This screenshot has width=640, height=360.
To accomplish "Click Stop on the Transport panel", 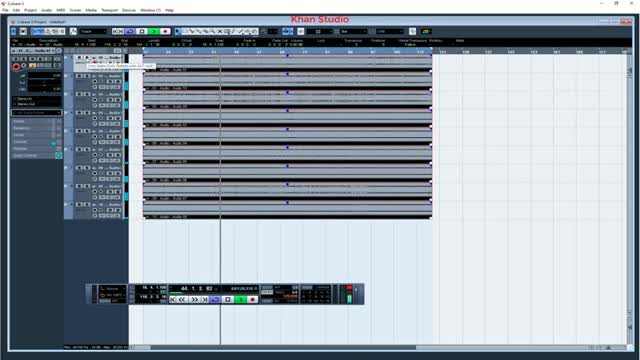I will point(228,300).
